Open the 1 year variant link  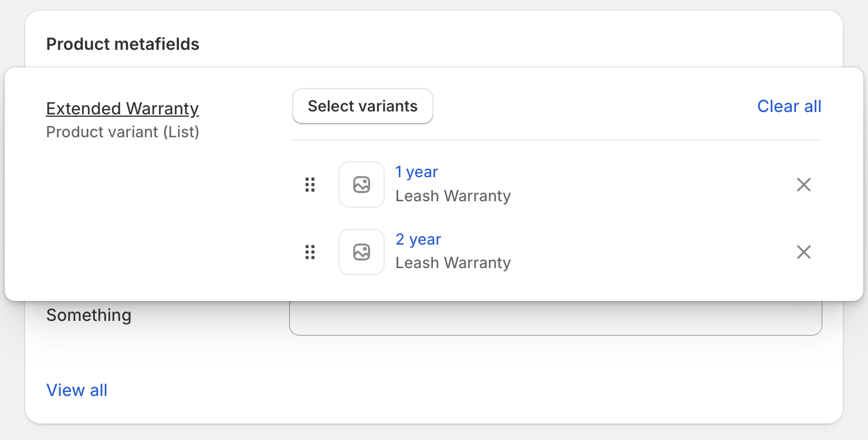coord(416,172)
